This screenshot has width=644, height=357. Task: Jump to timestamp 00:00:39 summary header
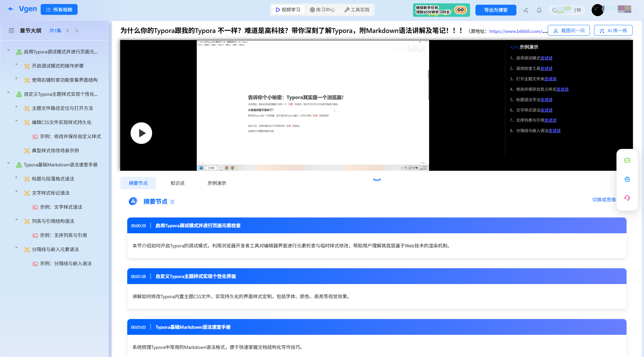point(377,226)
